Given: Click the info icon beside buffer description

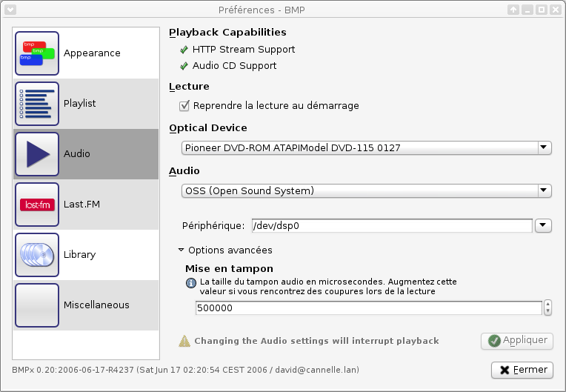Looking at the screenshot, I should coord(190,282).
